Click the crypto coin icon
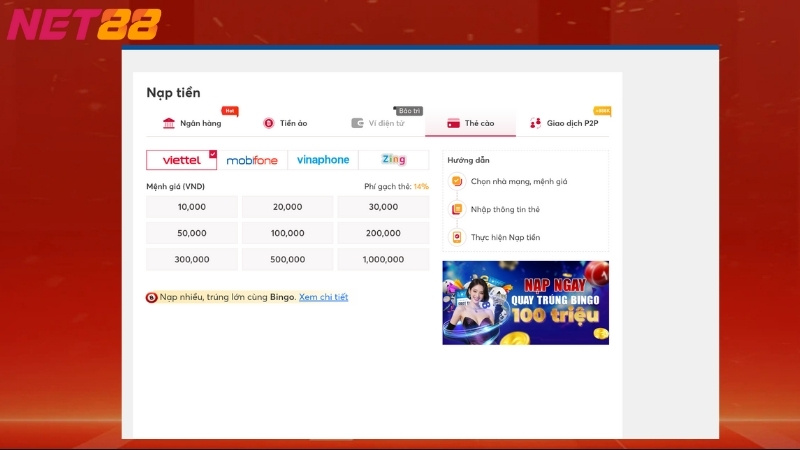Viewport: 800px width, 450px height. [x=268, y=123]
